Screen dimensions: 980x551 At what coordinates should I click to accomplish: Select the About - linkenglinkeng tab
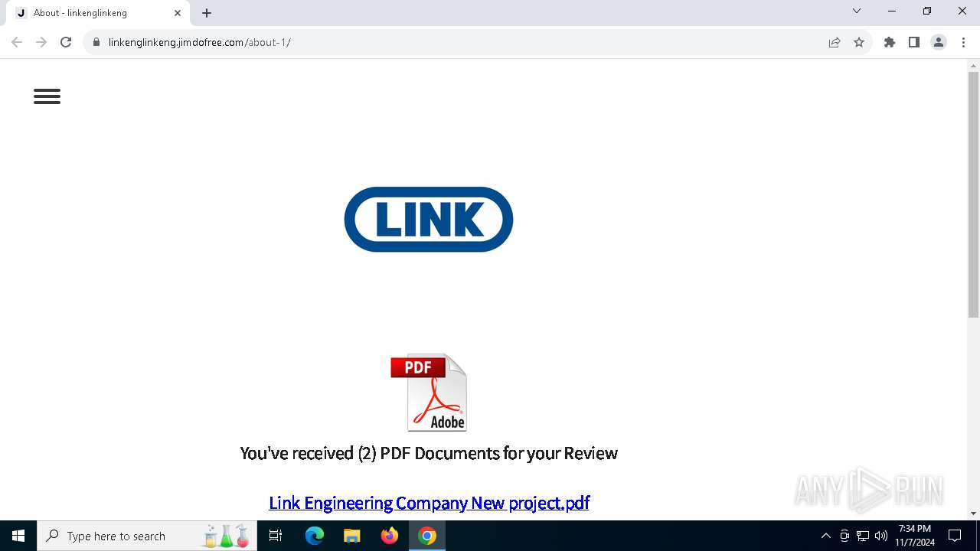click(x=96, y=13)
